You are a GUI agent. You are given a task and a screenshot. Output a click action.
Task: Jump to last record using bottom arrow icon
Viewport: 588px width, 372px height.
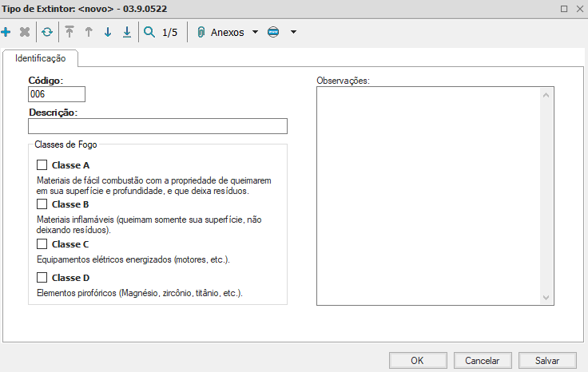point(126,33)
